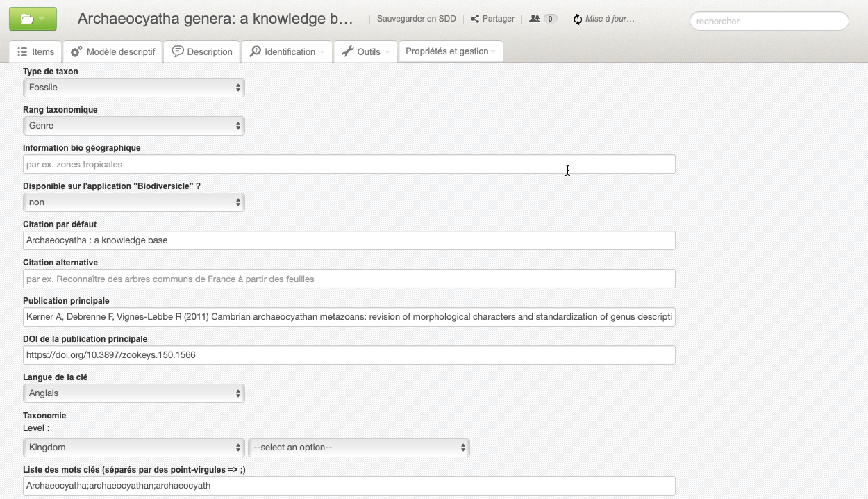The image size is (868, 499).
Task: Click the speech bubble icon on Description
Action: pos(178,51)
